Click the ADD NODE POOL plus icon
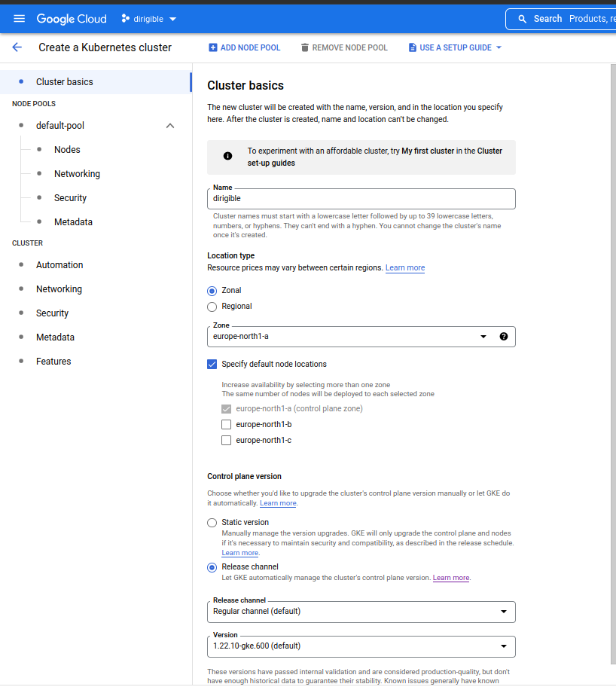 (213, 47)
